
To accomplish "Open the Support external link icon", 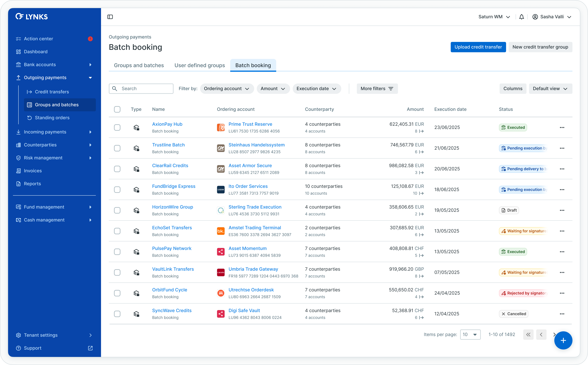I will [x=90, y=348].
